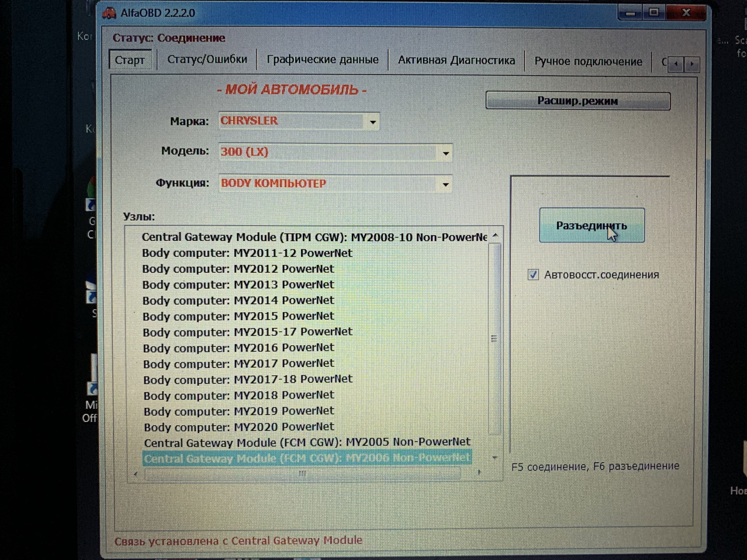This screenshot has height=560, width=747.
Task: Click the Разъединить button
Action: pos(592,226)
